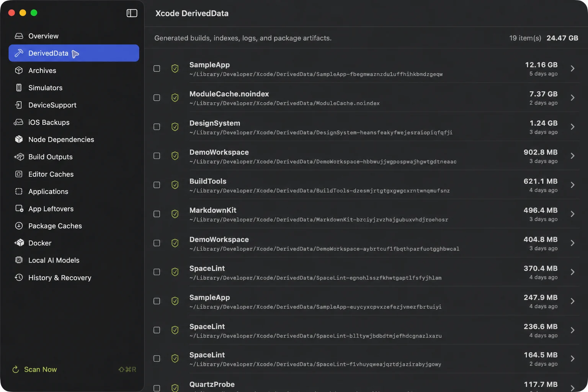
Task: Switch to the Archives section
Action: tap(74, 70)
